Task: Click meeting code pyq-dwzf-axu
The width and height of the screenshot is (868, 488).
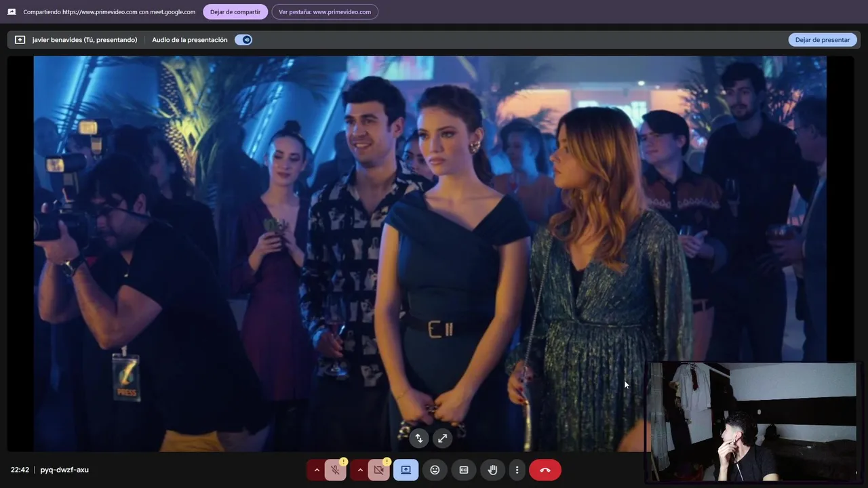Action: tap(64, 470)
